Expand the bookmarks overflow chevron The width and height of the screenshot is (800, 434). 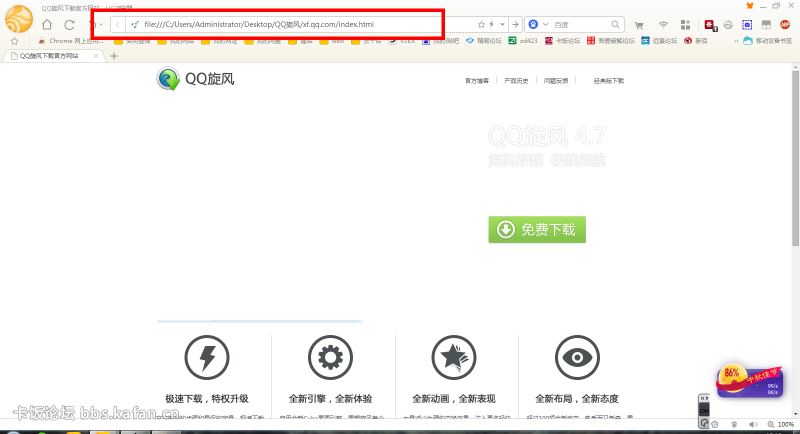736,41
